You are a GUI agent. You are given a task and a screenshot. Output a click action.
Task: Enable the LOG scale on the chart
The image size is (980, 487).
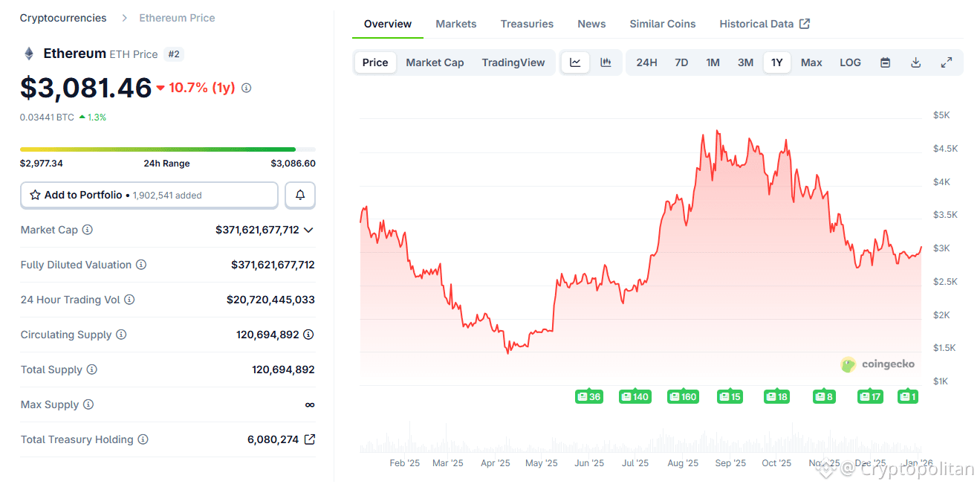coord(850,62)
